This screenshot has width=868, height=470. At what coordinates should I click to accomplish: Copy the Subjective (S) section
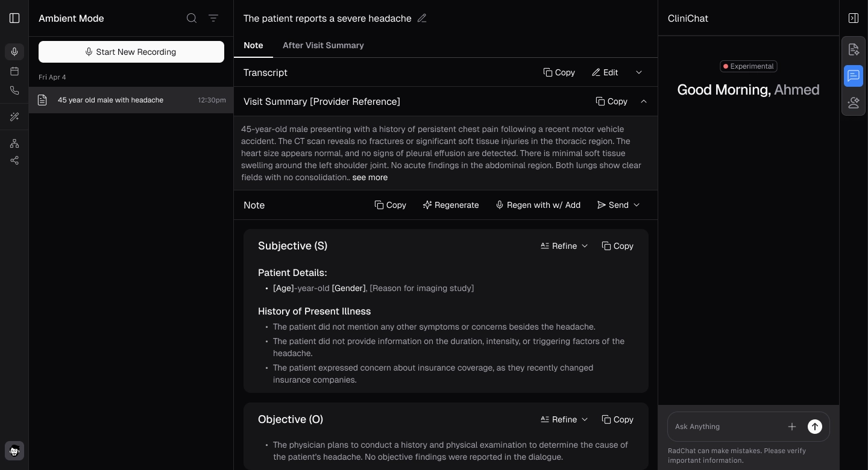(x=617, y=246)
